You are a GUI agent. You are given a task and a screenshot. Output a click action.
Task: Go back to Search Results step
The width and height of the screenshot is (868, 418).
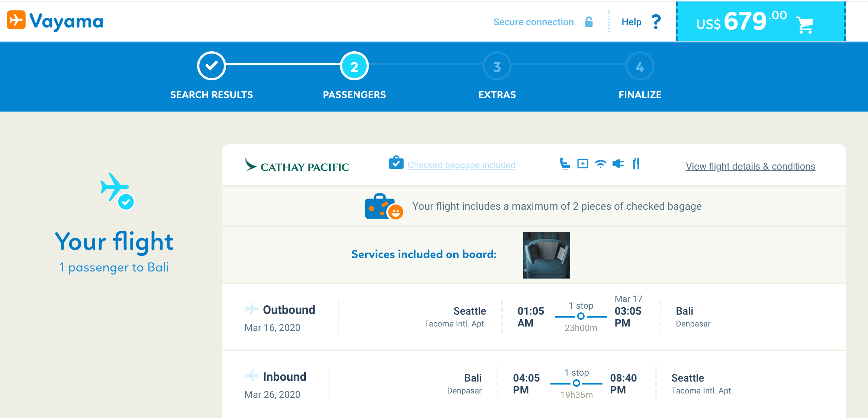211,66
